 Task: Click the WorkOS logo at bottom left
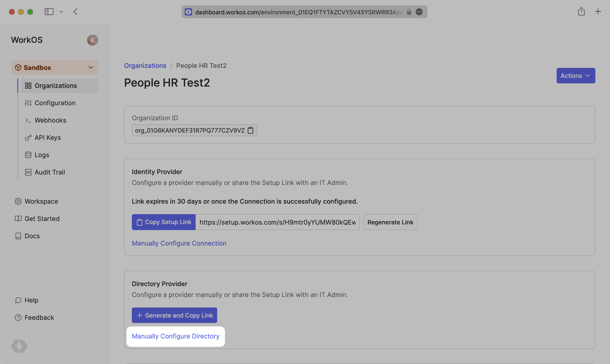tap(19, 346)
